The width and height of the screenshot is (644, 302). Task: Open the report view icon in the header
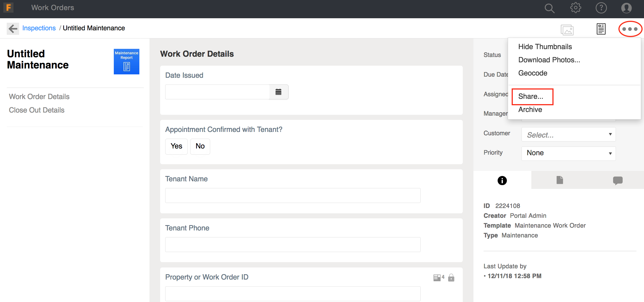601,29
